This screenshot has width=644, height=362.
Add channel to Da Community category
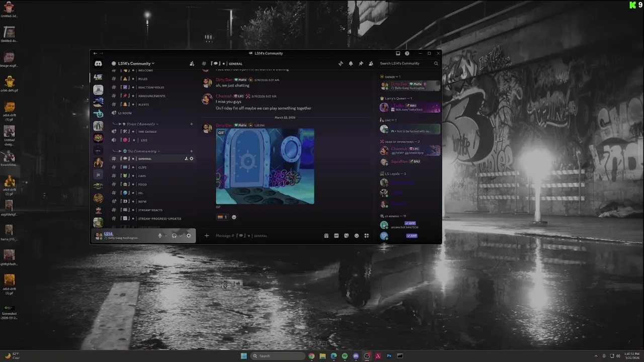(x=191, y=151)
